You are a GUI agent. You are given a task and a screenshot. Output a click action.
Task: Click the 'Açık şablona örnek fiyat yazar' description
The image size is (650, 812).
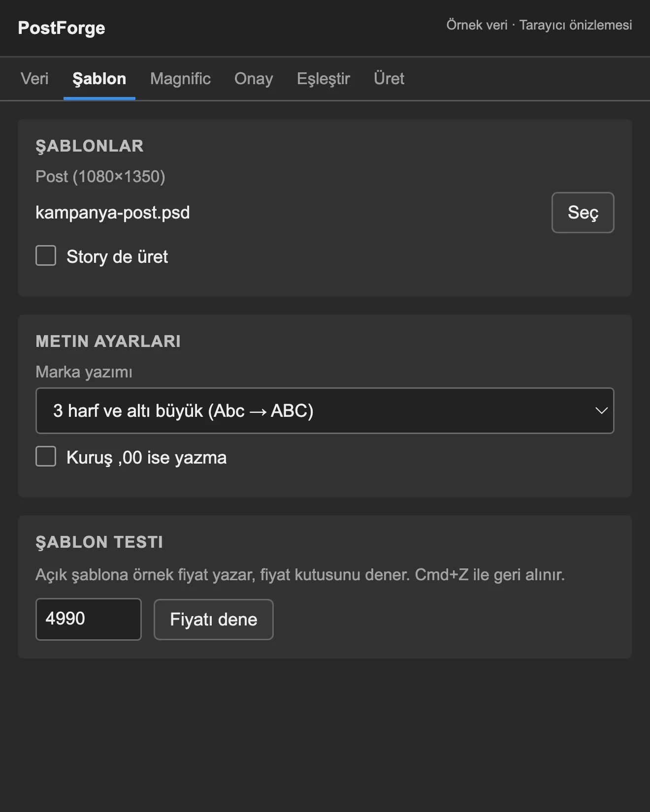tap(300, 575)
